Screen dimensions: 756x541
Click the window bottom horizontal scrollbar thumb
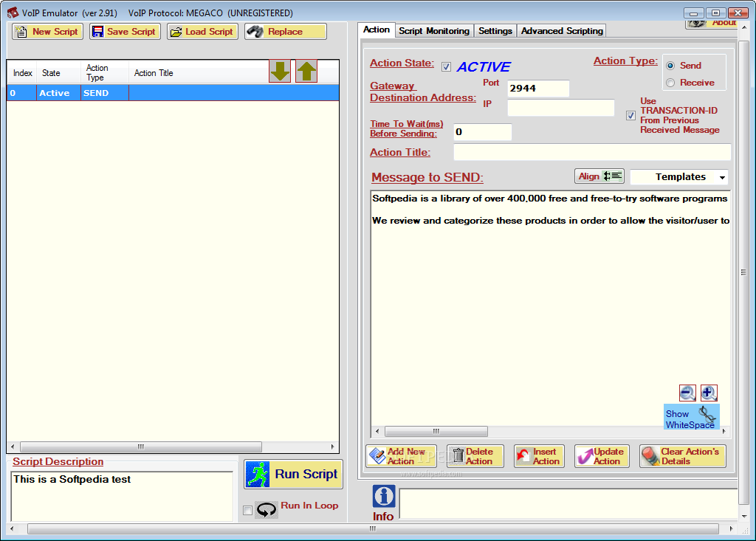tap(373, 529)
